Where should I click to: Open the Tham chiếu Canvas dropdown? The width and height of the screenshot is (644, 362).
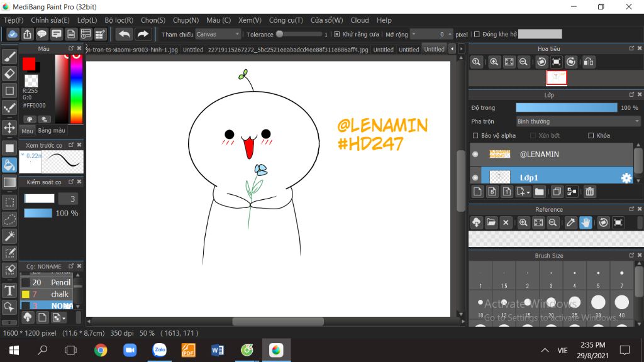coord(218,35)
